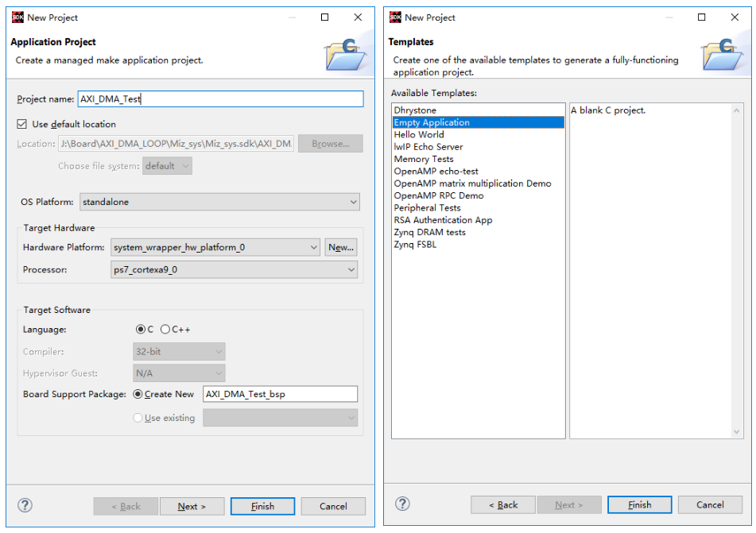Maximize the Application Project window
Screen dimensions: 756x533
pyautogui.click(x=324, y=17)
